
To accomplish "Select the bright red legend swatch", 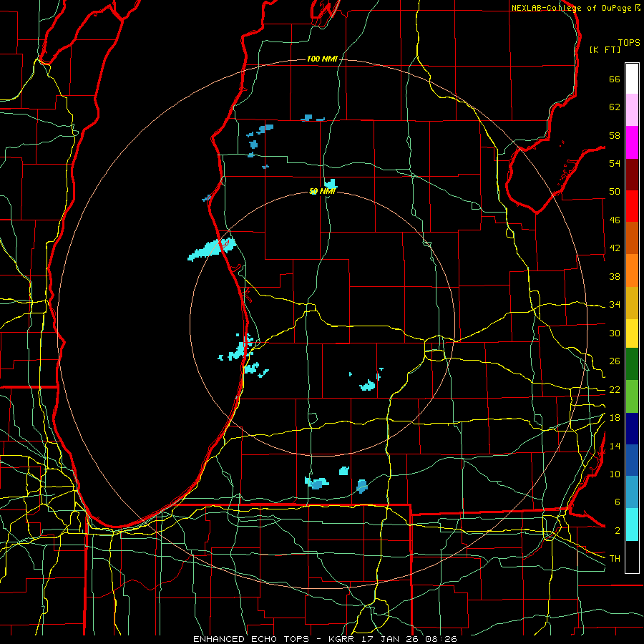I will tap(632, 206).
